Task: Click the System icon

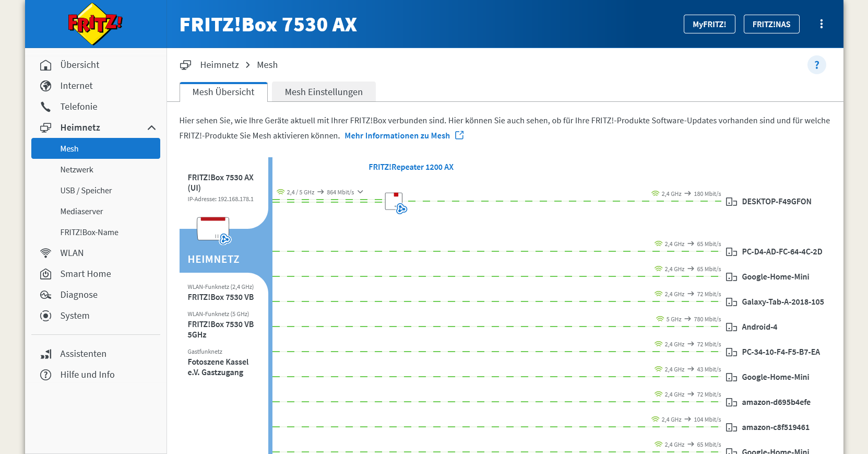Action: click(46, 316)
